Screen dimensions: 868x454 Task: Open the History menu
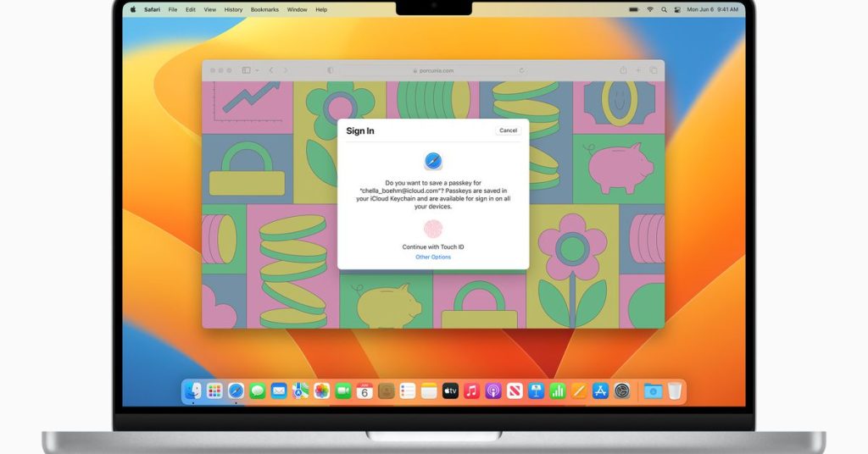click(233, 9)
